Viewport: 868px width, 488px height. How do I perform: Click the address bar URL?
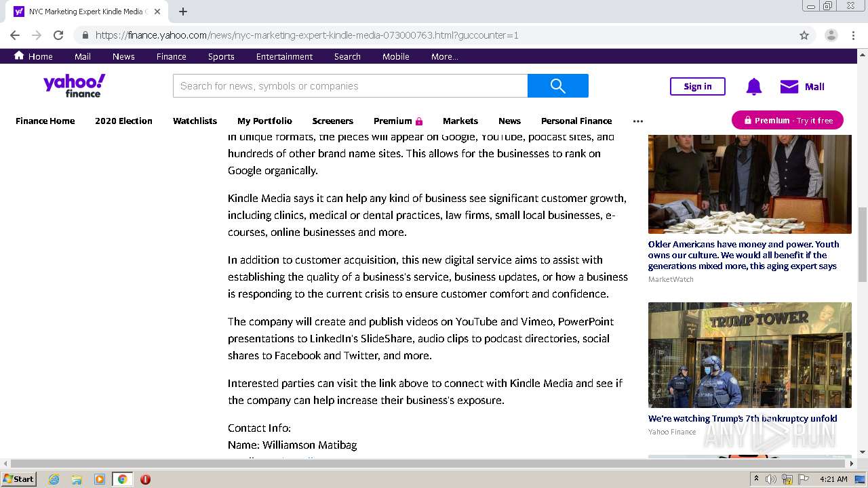(307, 35)
